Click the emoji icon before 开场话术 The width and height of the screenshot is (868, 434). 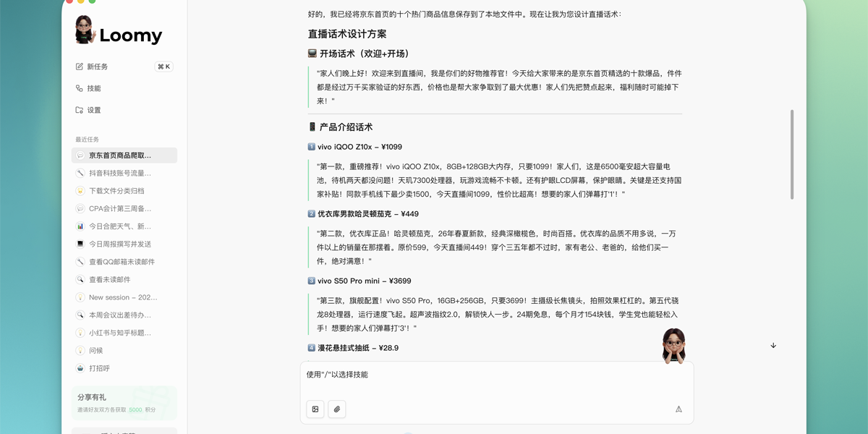pyautogui.click(x=312, y=54)
